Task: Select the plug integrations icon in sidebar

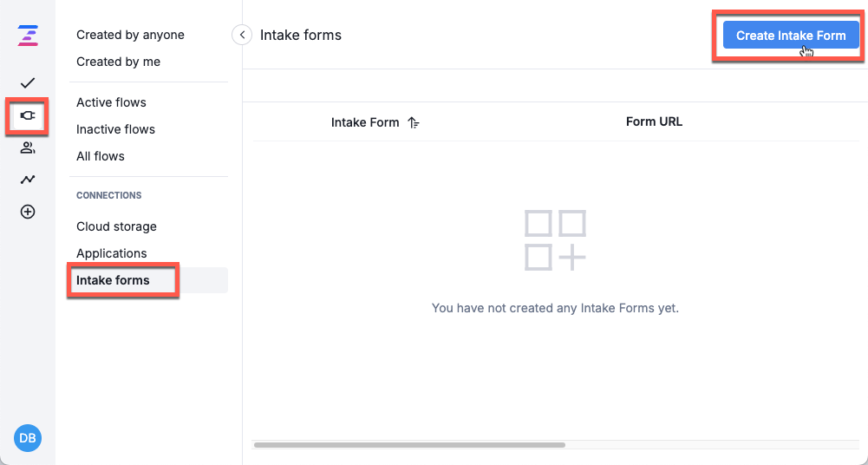Action: tap(28, 115)
